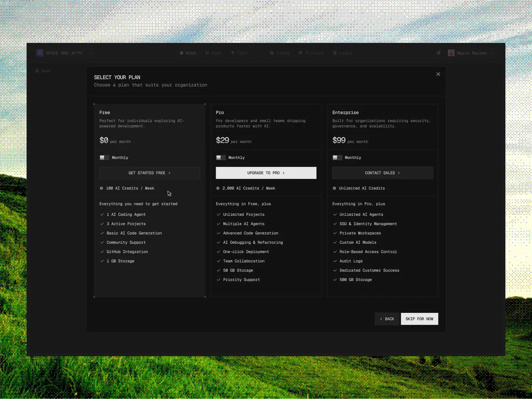The width and height of the screenshot is (532, 399).
Task: Expand the Marco Raizen account chevron
Action: (492, 53)
